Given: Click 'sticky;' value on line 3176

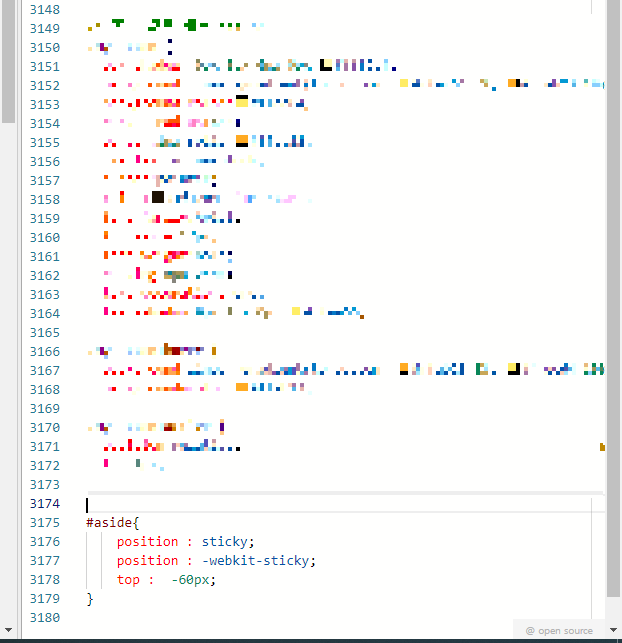Looking at the screenshot, I should 228,542.
